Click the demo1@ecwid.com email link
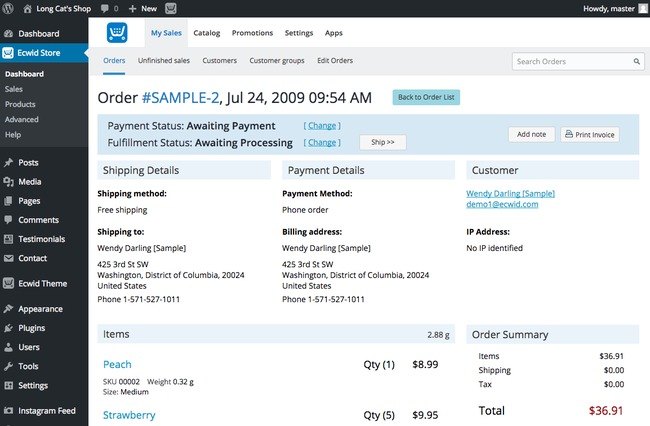The width and height of the screenshot is (650, 426). (502, 204)
